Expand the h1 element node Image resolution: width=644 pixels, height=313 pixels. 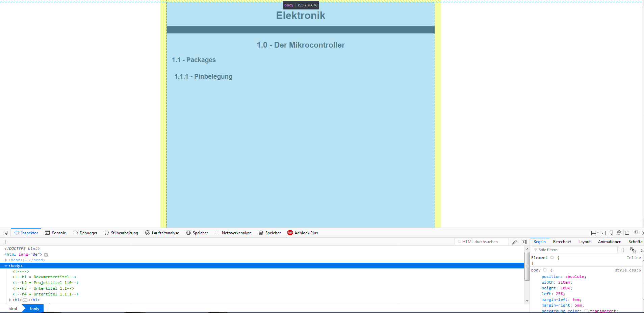tap(10, 300)
